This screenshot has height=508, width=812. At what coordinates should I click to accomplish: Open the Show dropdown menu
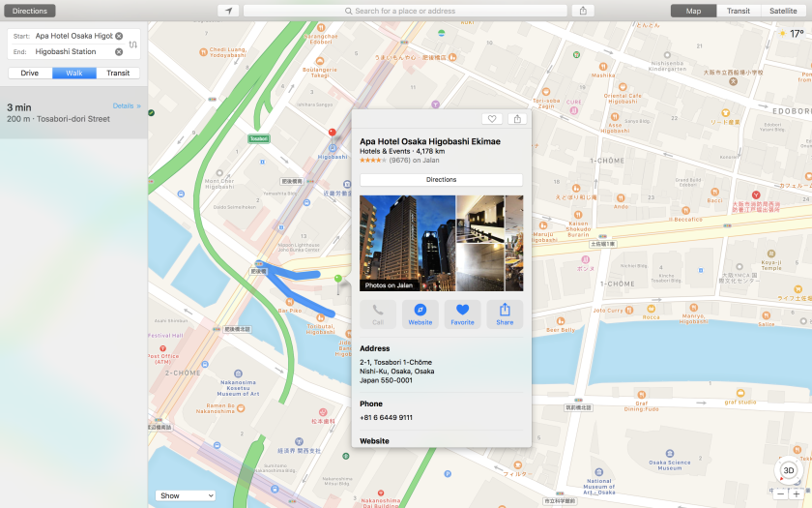tap(185, 495)
